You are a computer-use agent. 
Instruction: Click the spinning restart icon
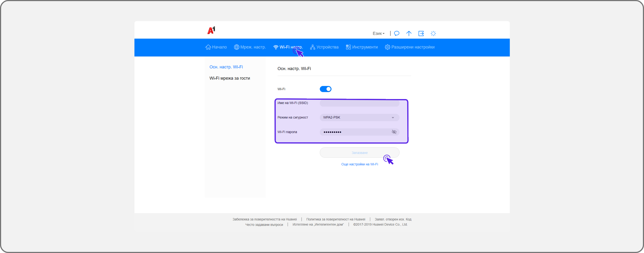coord(433,34)
